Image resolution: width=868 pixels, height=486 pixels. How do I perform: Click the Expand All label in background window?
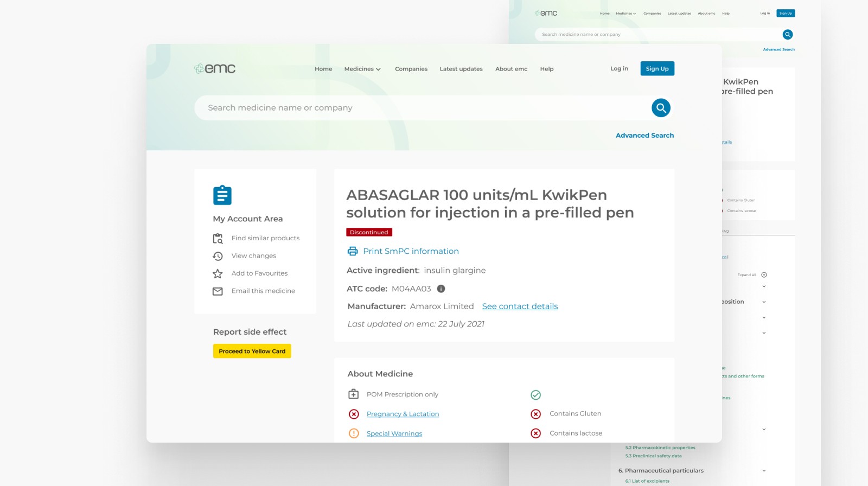tap(746, 275)
